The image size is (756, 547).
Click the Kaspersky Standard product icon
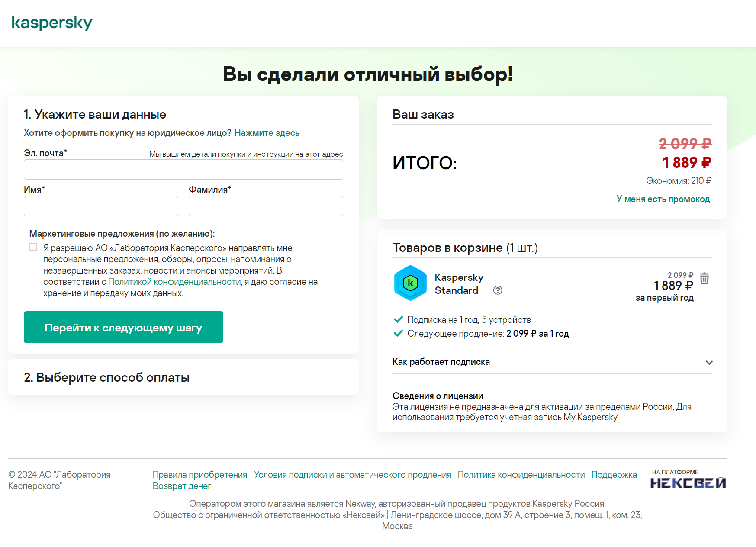410,283
